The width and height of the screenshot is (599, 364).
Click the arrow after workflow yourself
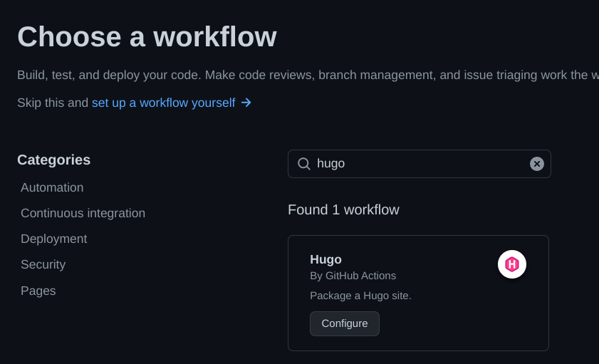pyautogui.click(x=246, y=103)
